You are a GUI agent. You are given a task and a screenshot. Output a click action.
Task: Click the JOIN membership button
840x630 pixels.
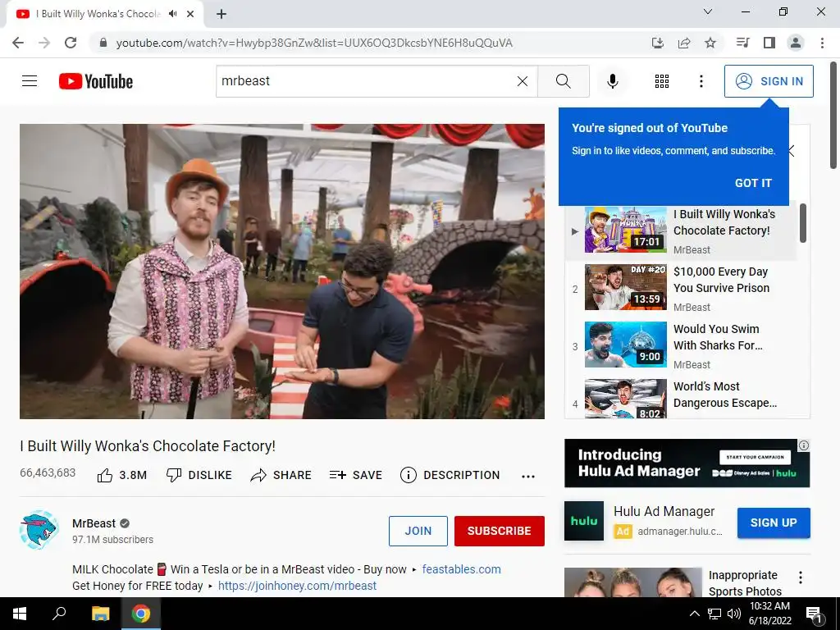pyautogui.click(x=418, y=531)
